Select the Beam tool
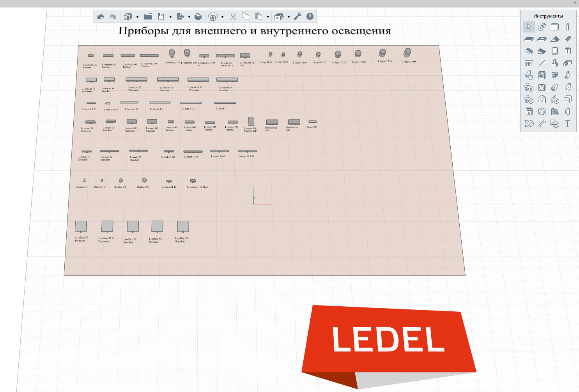Image resolution: width=579 pixels, height=392 pixels. [x=568, y=39]
